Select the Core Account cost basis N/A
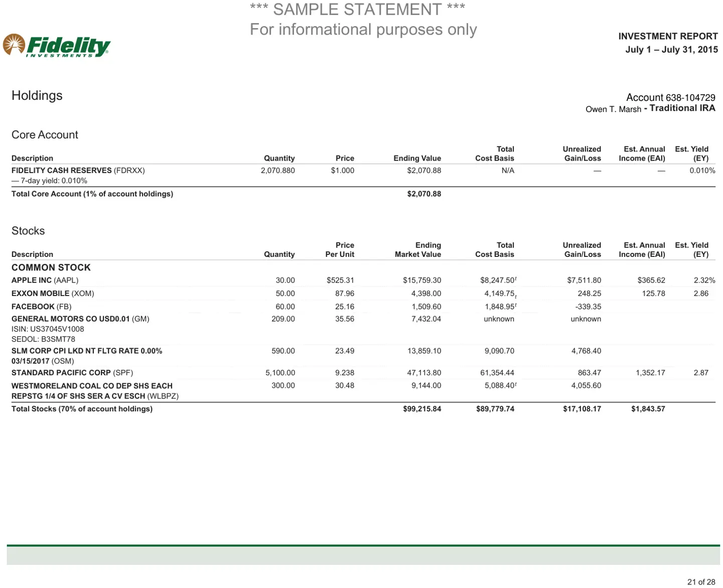This screenshot has height=588, width=723. click(x=508, y=171)
